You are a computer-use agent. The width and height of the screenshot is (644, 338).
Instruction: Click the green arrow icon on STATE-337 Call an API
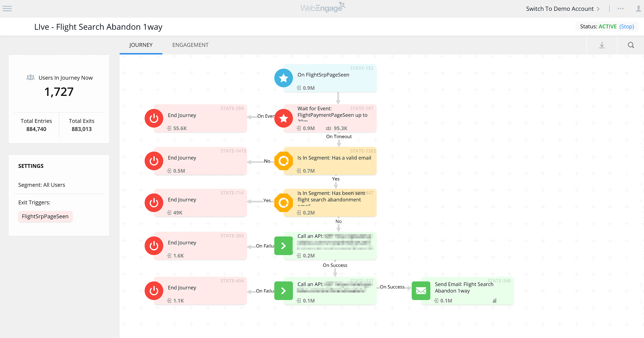click(283, 291)
